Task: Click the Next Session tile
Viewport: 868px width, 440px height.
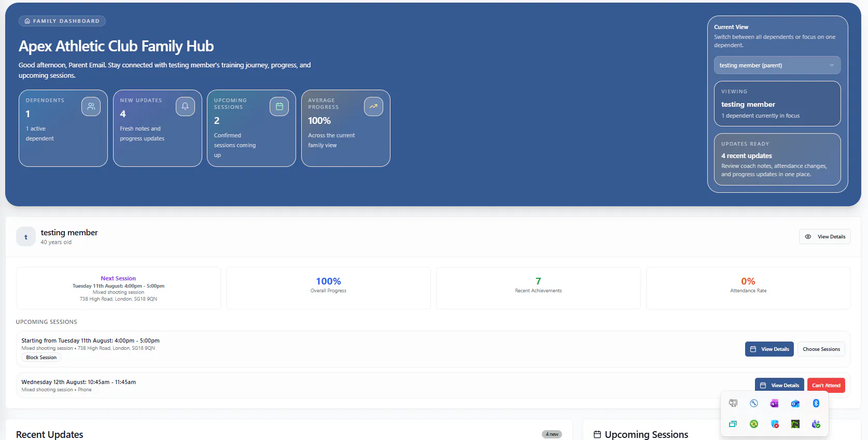Action: click(x=118, y=288)
